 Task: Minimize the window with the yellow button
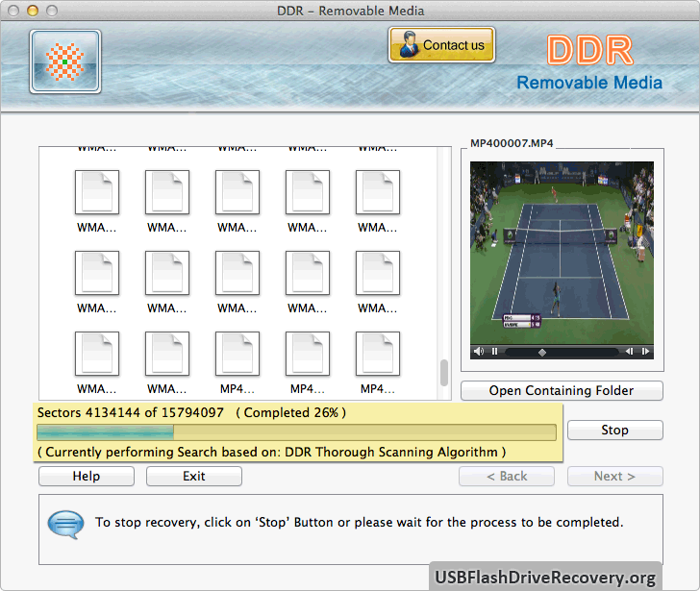[x=33, y=11]
